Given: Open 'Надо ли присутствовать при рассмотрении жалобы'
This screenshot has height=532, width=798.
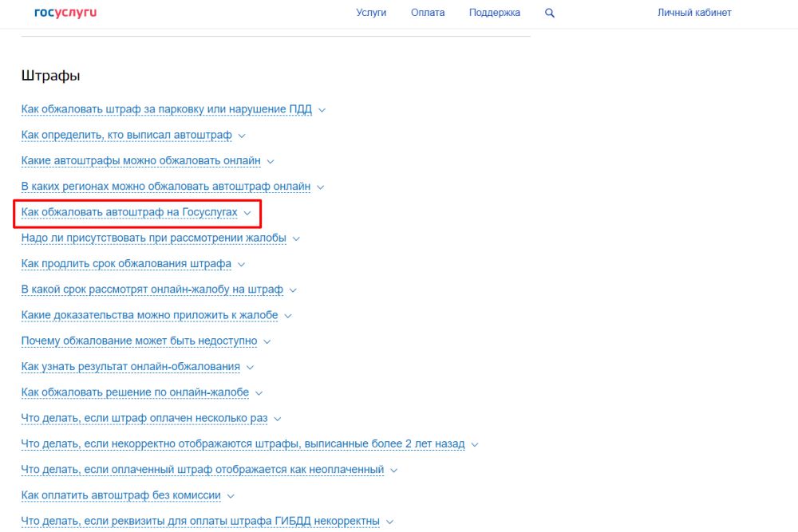Looking at the screenshot, I should pos(154,238).
